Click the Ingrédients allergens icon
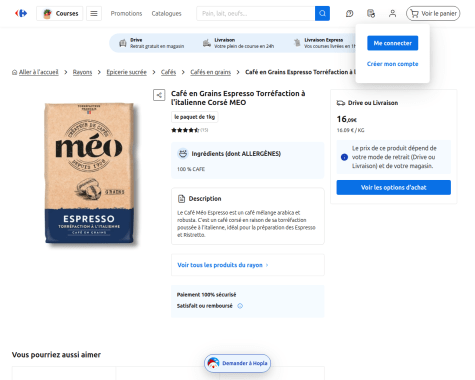Viewport: 475px width, 380px height. click(182, 153)
